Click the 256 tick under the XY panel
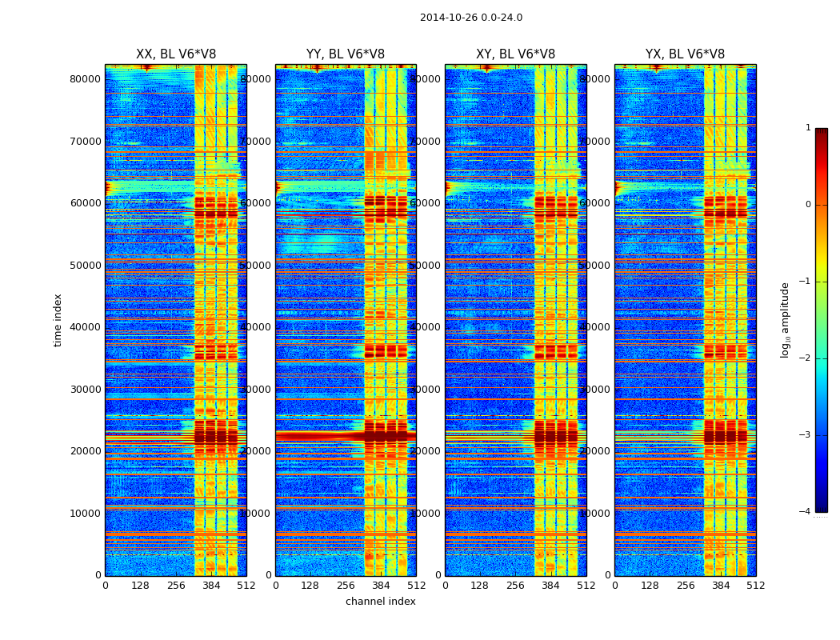Screen dimensions: 840x640 point(515,586)
